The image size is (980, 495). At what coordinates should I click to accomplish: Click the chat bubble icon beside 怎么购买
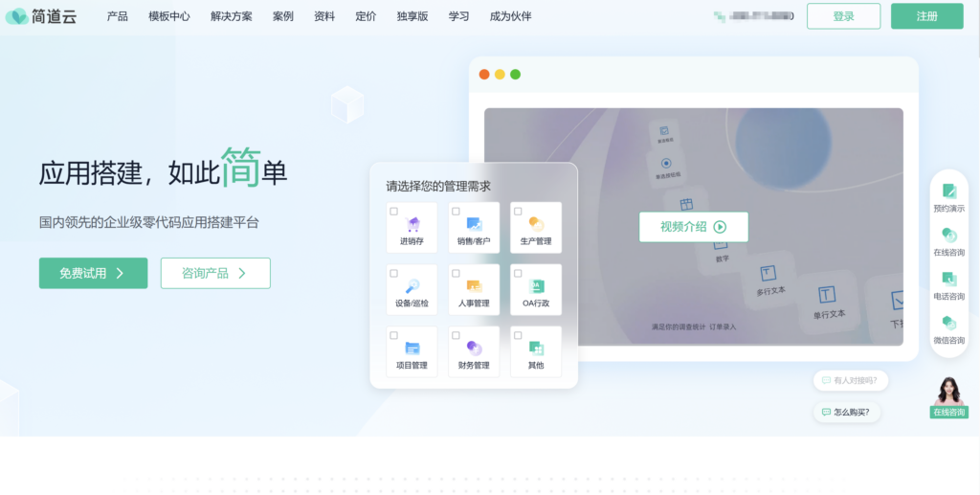coord(826,412)
